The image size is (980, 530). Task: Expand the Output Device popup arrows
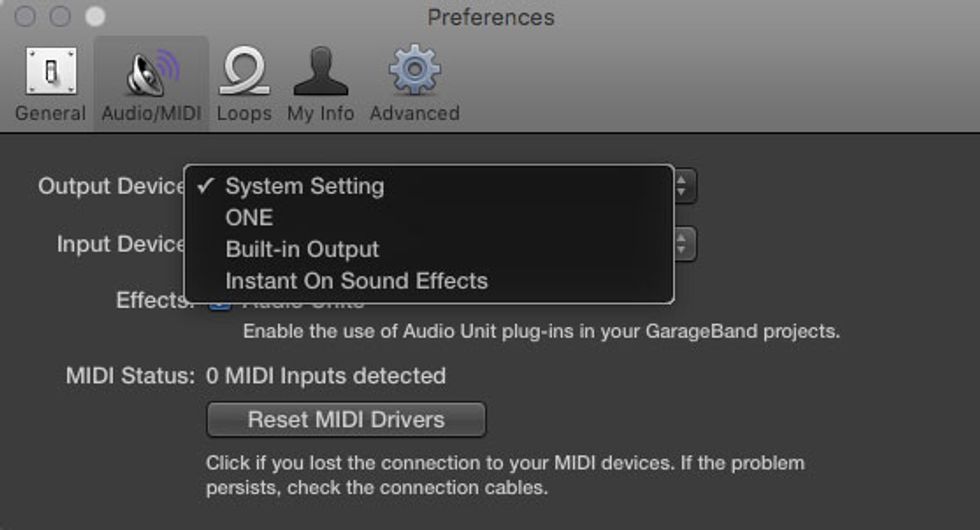tap(684, 186)
